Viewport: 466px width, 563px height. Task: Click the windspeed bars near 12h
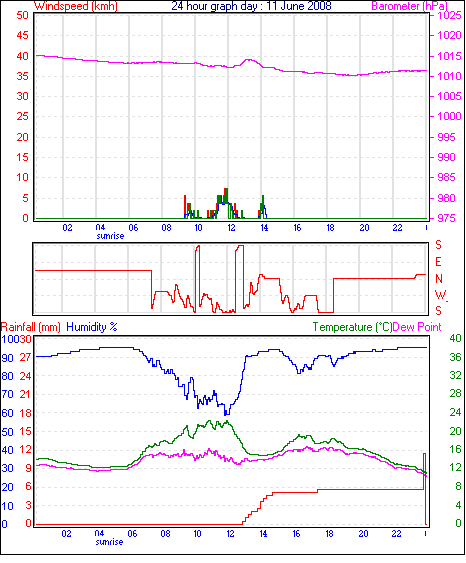pos(225,203)
